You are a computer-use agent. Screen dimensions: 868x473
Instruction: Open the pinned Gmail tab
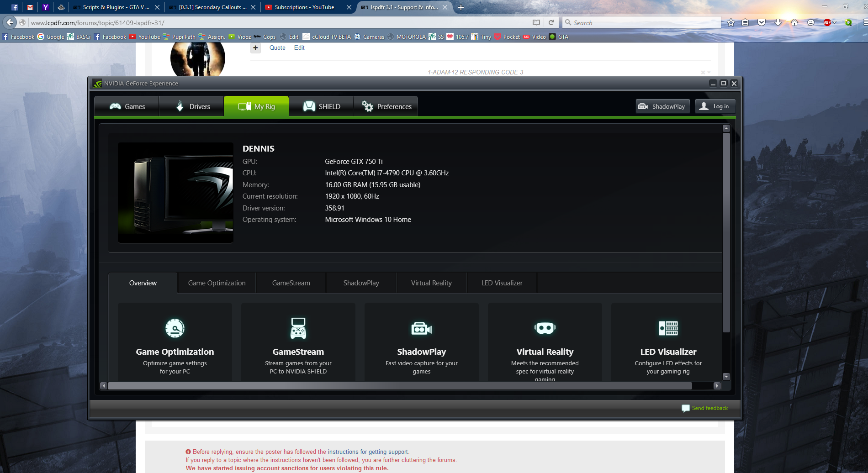coord(30,7)
